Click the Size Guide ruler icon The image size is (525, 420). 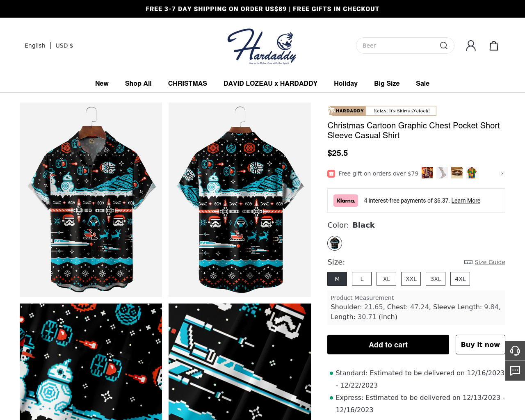click(x=468, y=262)
